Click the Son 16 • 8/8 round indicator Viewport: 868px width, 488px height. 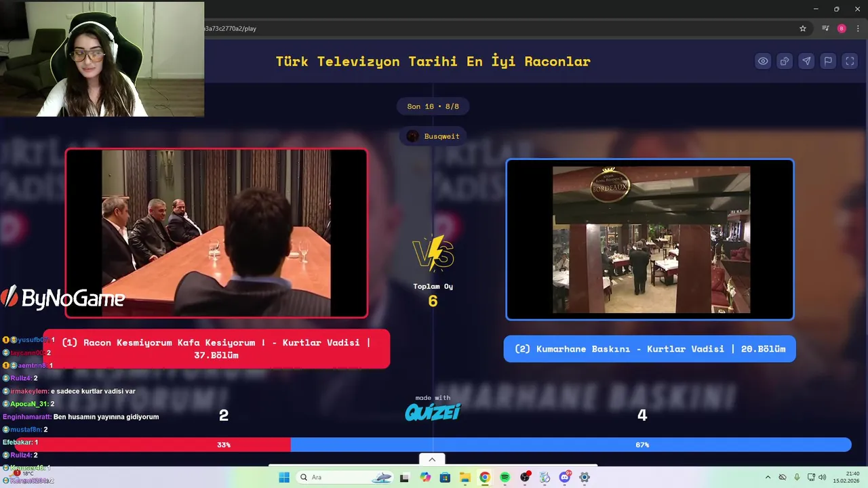tap(433, 106)
